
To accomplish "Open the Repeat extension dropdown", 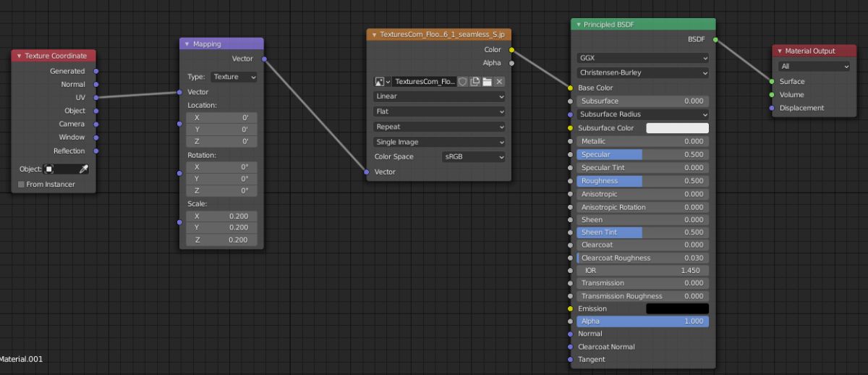I will pos(439,127).
